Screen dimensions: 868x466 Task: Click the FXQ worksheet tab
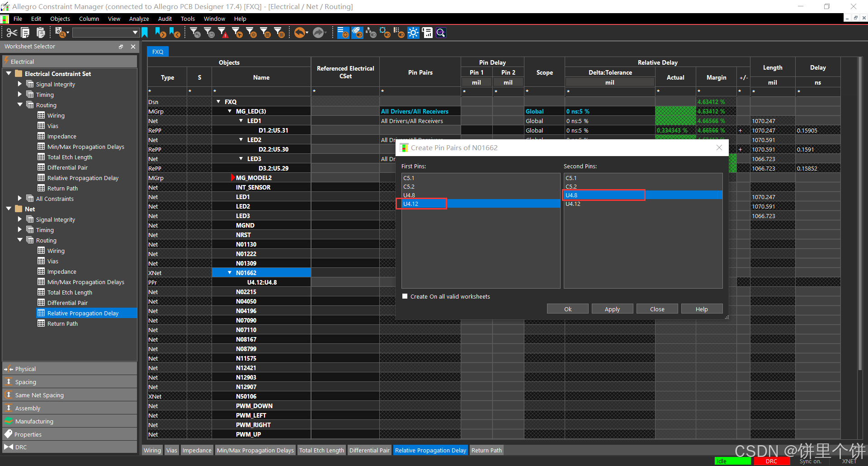pyautogui.click(x=158, y=52)
